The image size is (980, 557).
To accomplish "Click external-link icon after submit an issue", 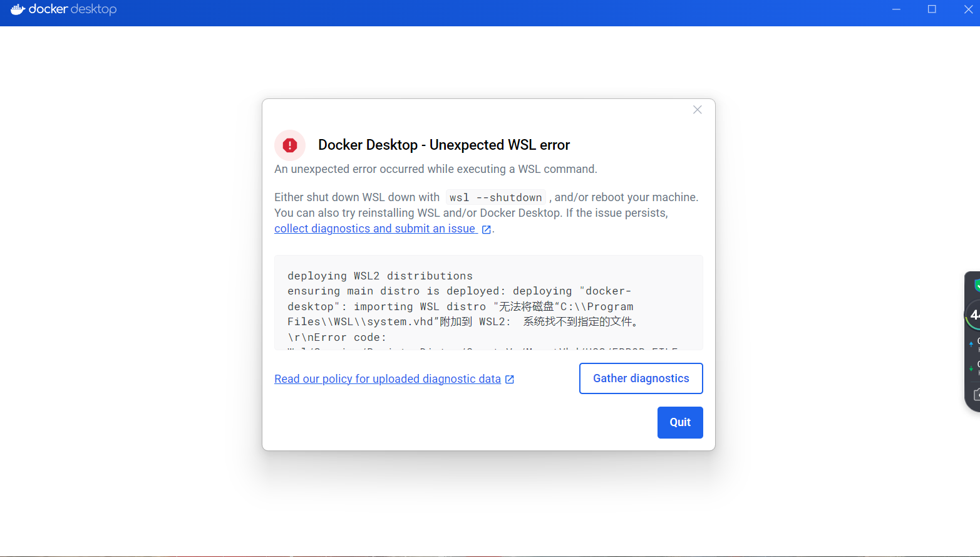I will pyautogui.click(x=486, y=229).
